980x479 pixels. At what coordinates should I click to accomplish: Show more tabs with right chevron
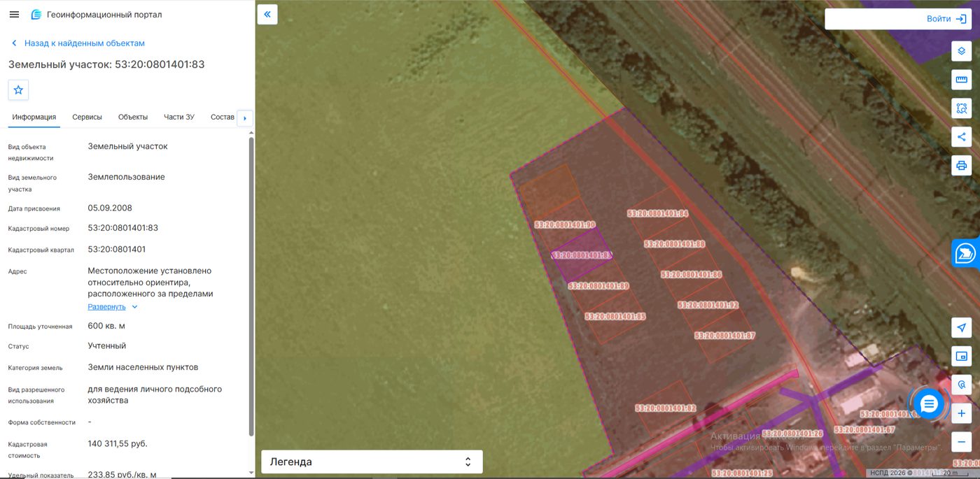coord(244,118)
